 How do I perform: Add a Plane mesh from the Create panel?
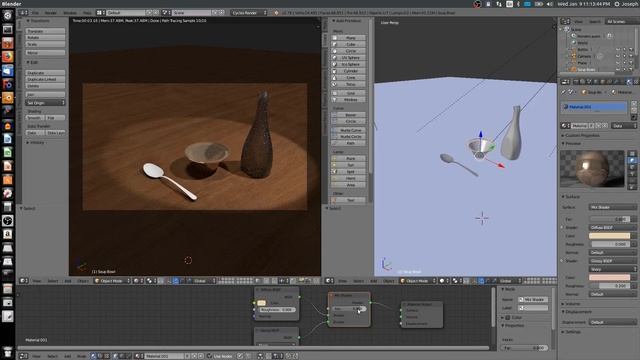[x=348, y=38]
